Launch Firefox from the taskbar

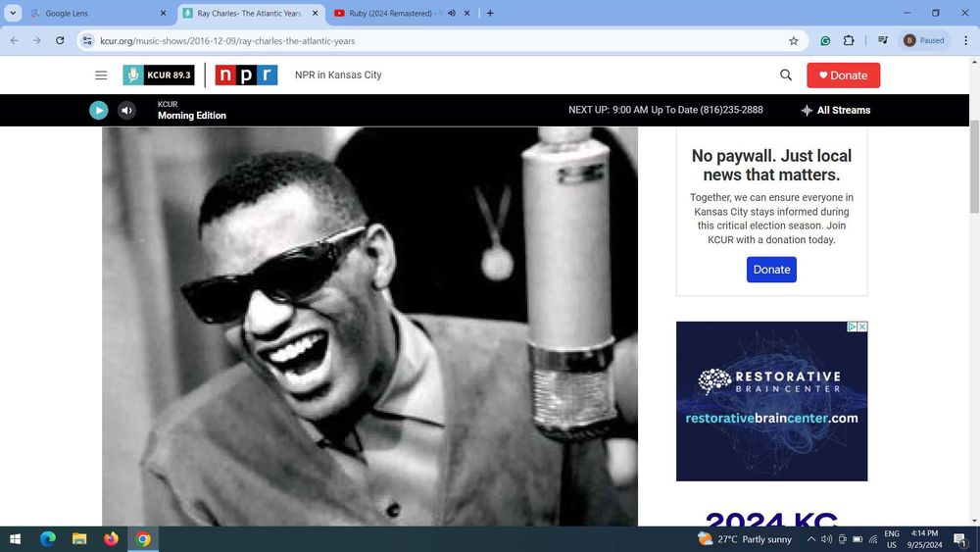point(112,539)
